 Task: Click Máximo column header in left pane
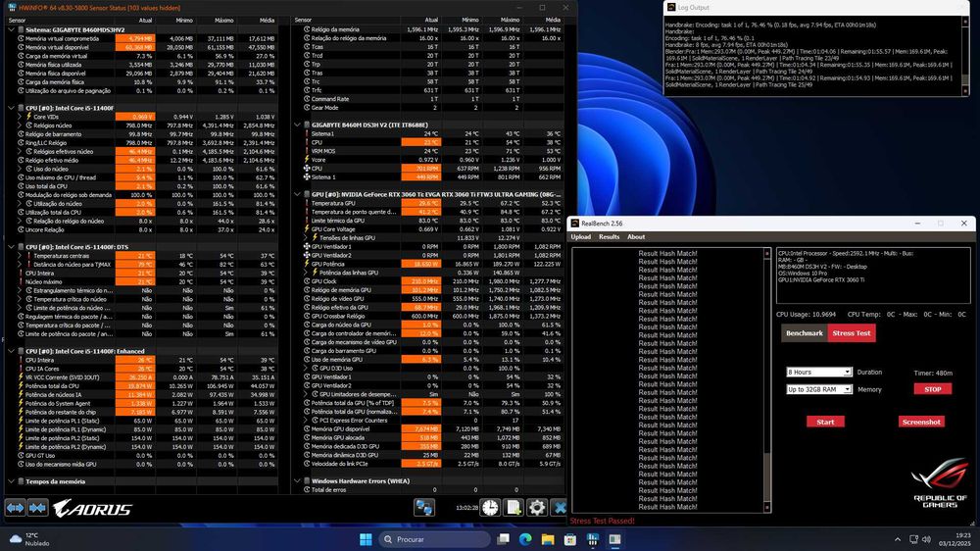pyautogui.click(x=224, y=20)
